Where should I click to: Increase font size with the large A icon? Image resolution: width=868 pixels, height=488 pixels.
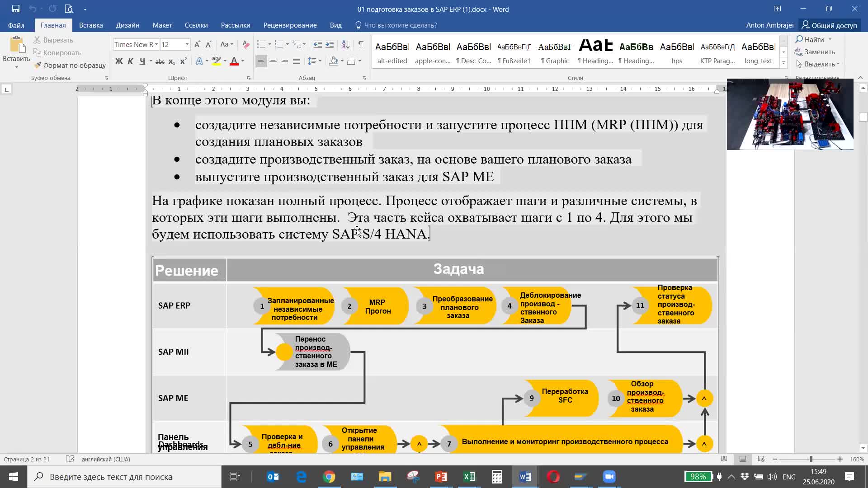coord(198,44)
